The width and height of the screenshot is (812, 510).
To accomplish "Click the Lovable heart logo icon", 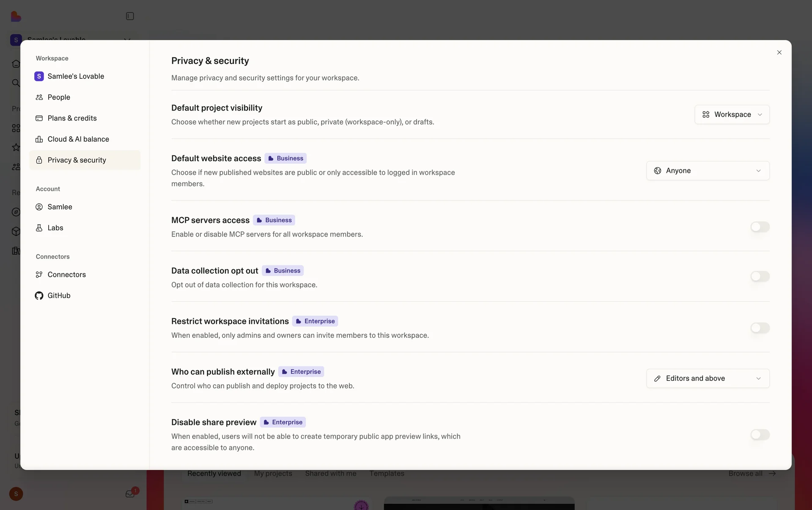I will [16, 16].
